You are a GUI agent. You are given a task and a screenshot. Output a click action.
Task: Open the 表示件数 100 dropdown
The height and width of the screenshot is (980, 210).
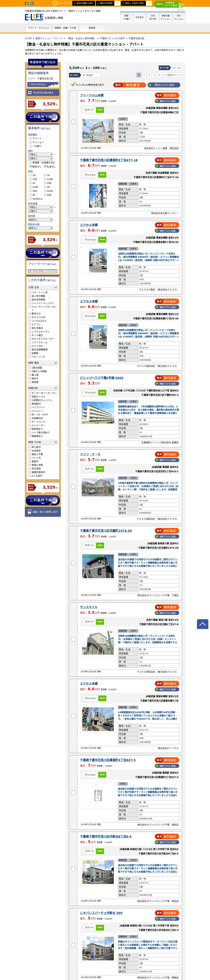click(176, 68)
